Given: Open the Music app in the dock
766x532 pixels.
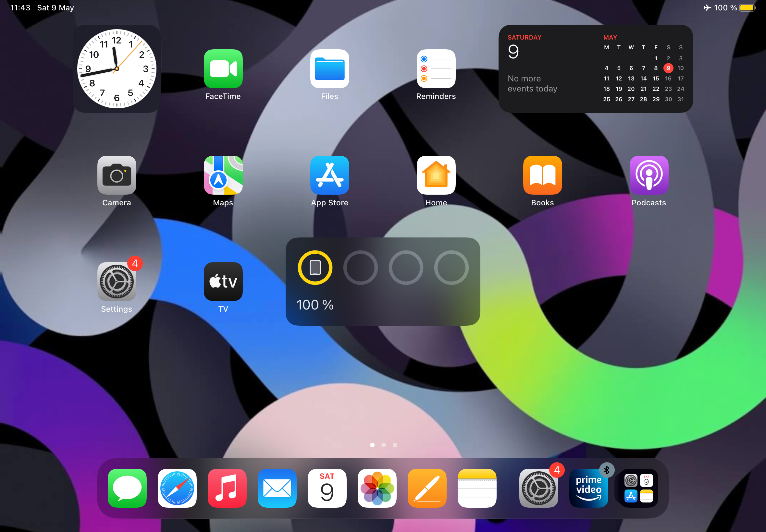Looking at the screenshot, I should [x=227, y=488].
